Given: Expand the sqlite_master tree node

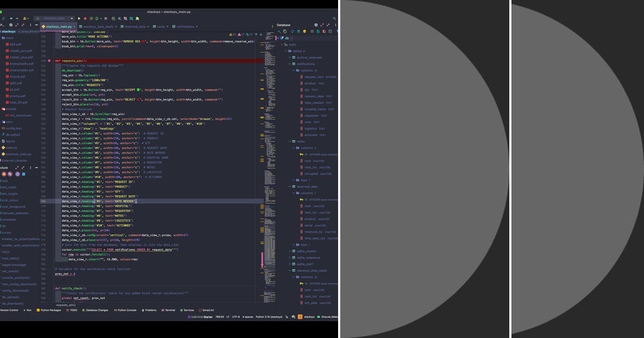Looking at the screenshot, I should pyautogui.click(x=289, y=251).
